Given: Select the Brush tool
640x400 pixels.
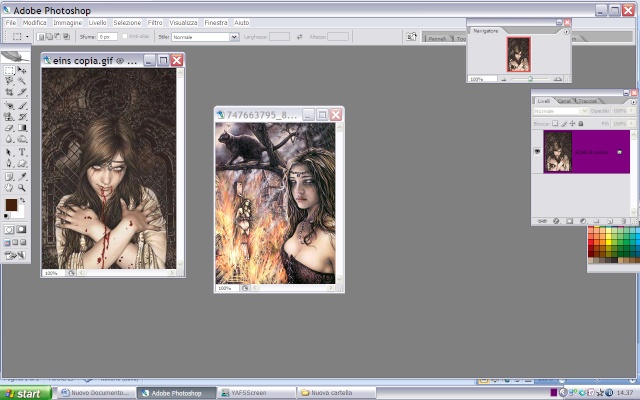Looking at the screenshot, I should [x=22, y=106].
